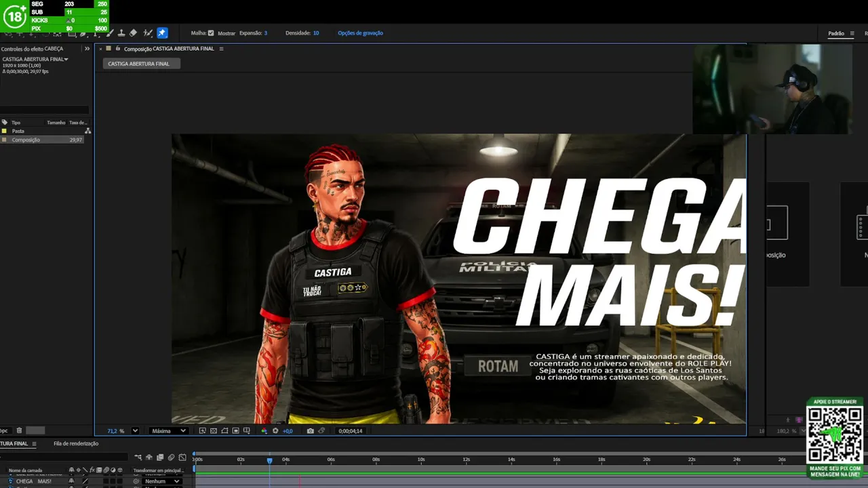Image resolution: width=868 pixels, height=488 pixels.
Task: Click the yellow label swatch for Pasta
Action: 4,131
